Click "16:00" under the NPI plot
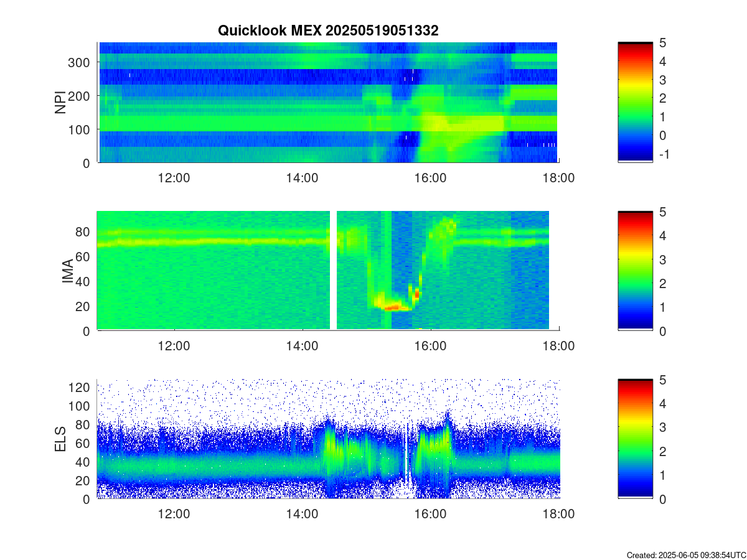Screen dimensions: 747x560 (x=431, y=178)
